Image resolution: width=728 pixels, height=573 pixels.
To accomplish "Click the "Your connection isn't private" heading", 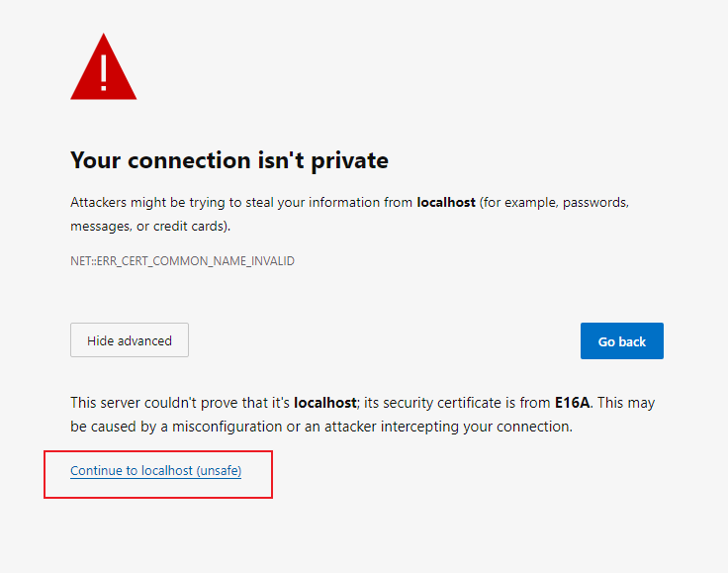I will pyautogui.click(x=229, y=160).
